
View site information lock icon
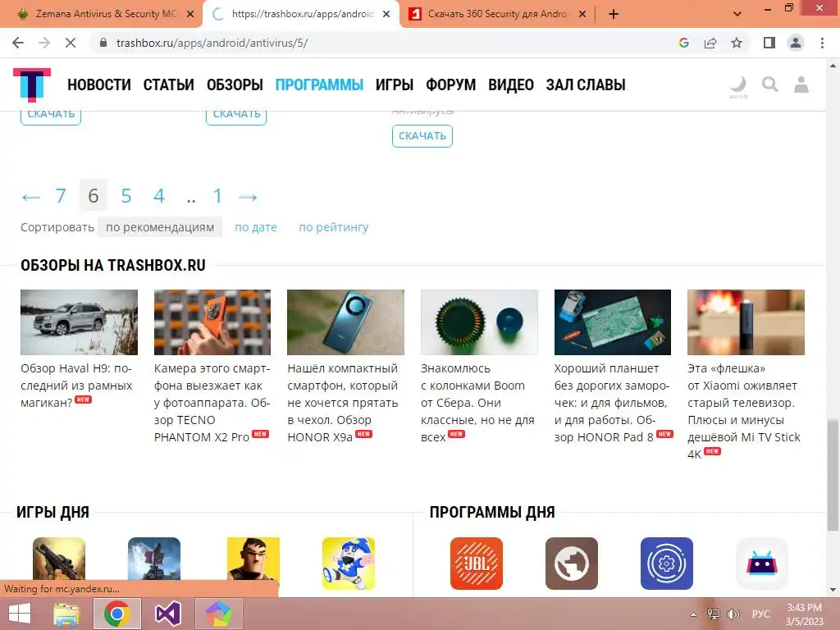pos(103,43)
